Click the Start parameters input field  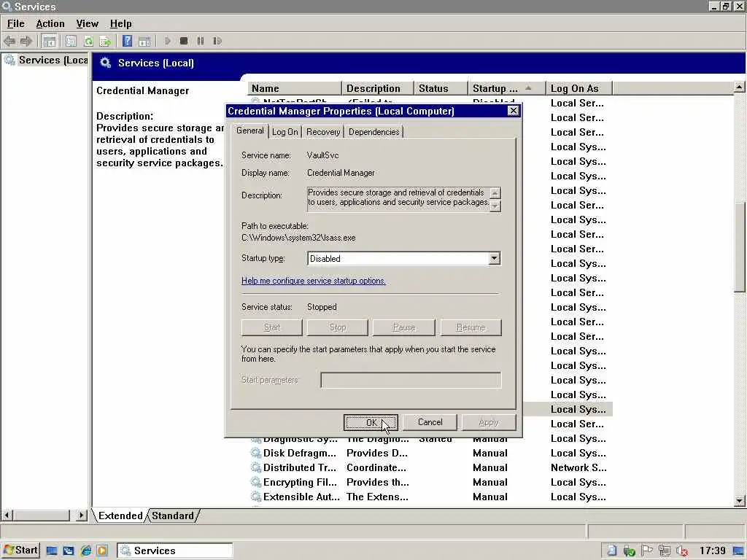coord(411,380)
